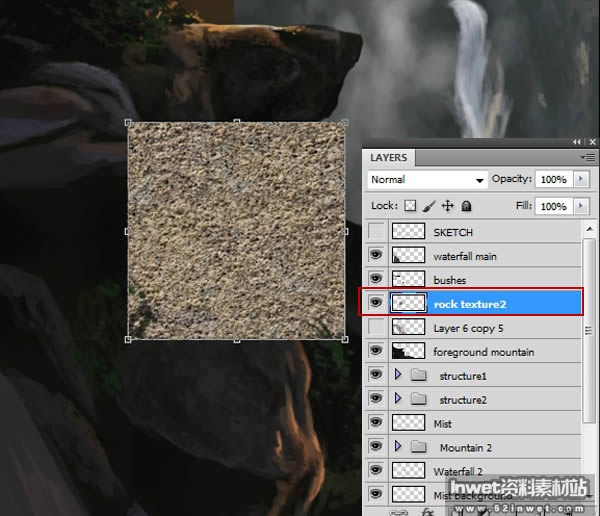
Task: Click the structure1 group folder icon
Action: [x=419, y=375]
